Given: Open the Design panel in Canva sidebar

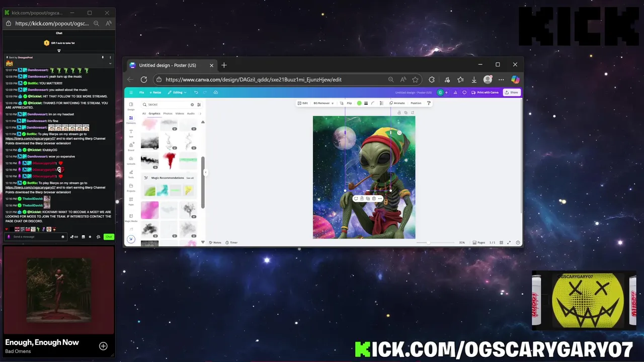Looking at the screenshot, I should point(131,106).
